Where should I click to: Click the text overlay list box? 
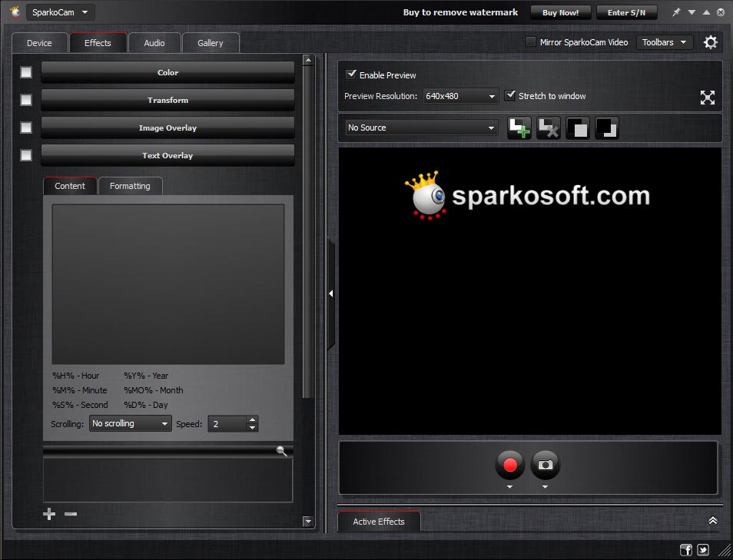point(167,480)
